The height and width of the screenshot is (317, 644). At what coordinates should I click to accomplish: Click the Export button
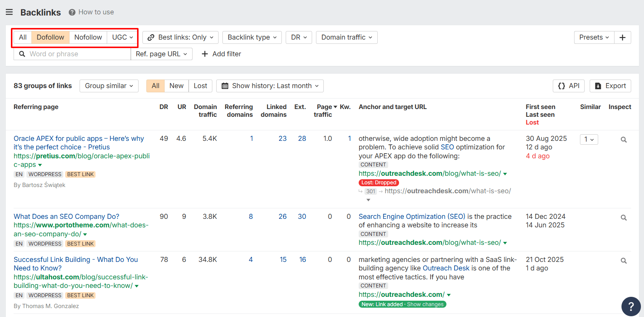pos(610,86)
